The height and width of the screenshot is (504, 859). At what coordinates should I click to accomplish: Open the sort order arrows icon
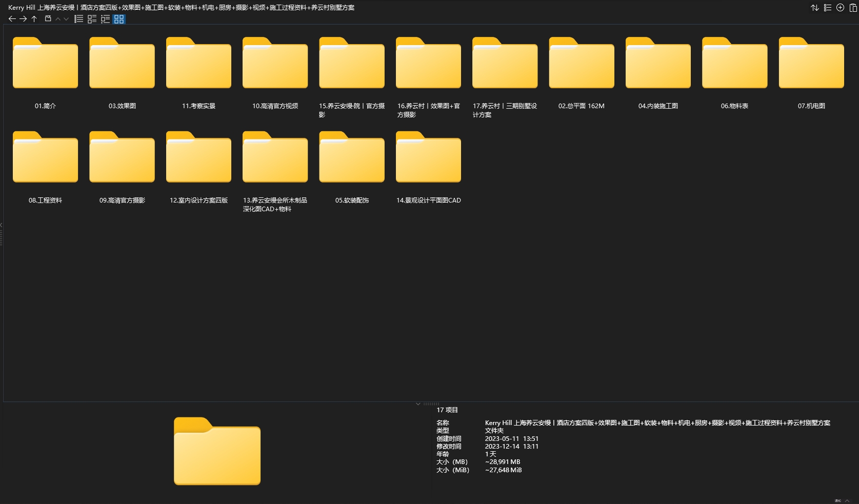pyautogui.click(x=814, y=8)
